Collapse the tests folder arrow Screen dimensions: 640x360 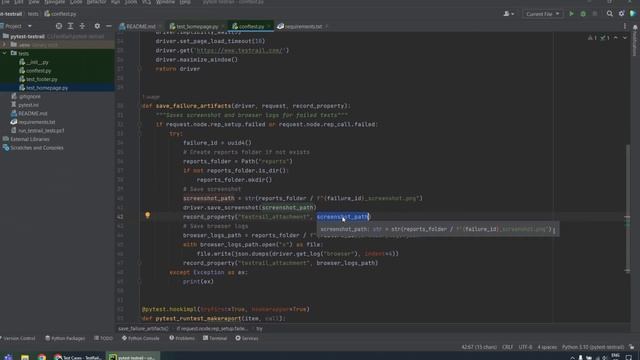(4, 53)
